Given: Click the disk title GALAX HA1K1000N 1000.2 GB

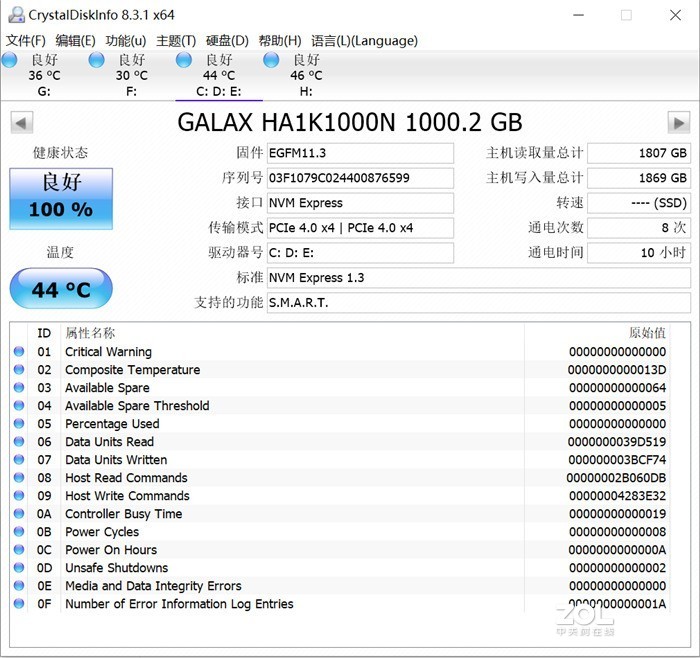Looking at the screenshot, I should click(350, 122).
